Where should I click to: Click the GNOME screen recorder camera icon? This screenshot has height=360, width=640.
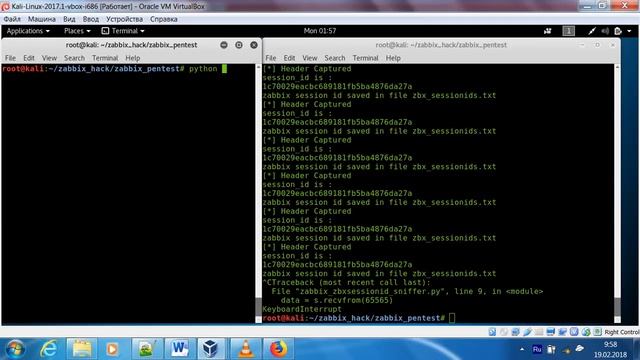click(x=548, y=31)
